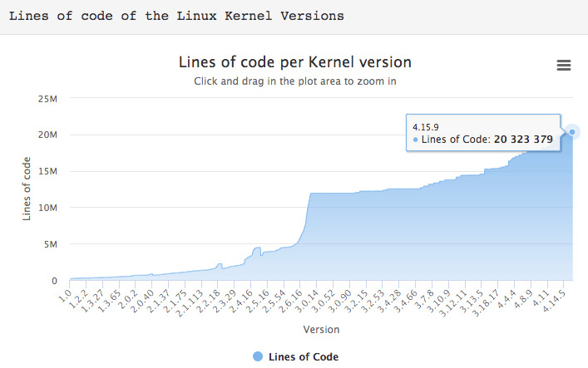Click the chart subtitle about zooming in
This screenshot has width=588, height=368.
point(295,81)
